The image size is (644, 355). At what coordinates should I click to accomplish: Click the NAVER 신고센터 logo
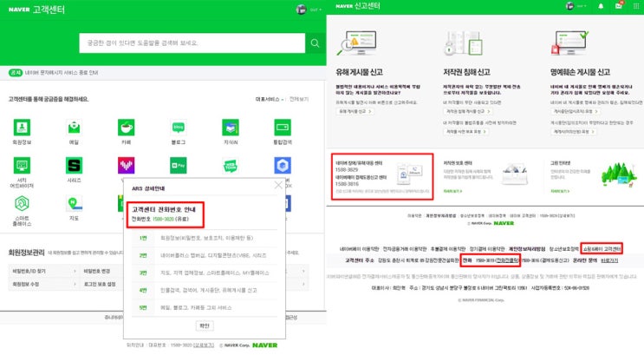pyautogui.click(x=358, y=6)
